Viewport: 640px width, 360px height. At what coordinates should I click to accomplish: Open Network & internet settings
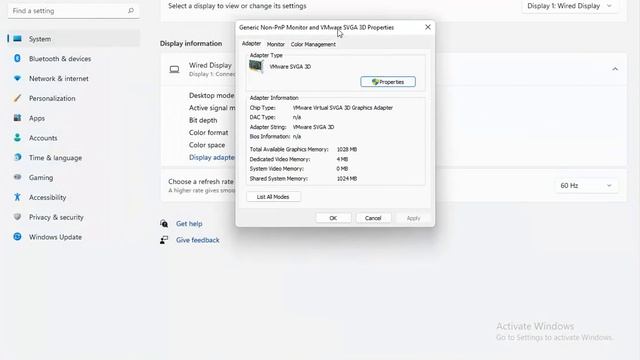click(x=74, y=78)
